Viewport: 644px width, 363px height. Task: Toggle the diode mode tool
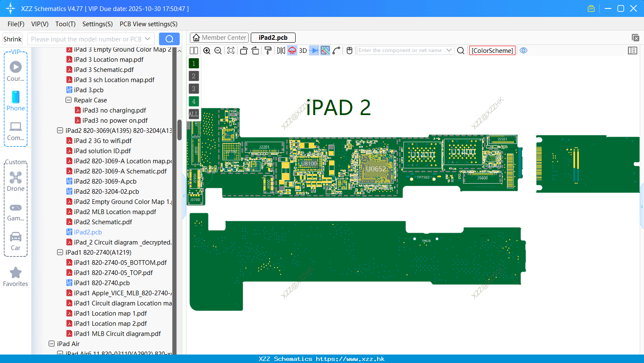tap(314, 50)
